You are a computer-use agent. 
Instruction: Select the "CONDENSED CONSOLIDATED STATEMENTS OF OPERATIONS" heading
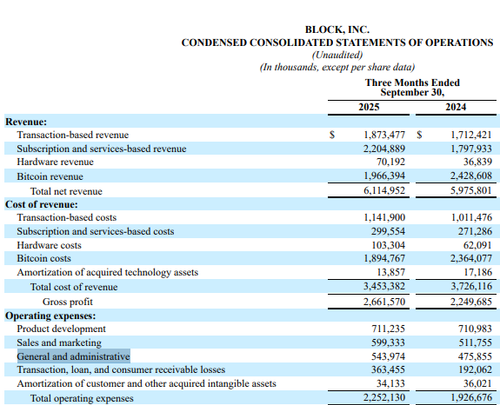tap(337, 43)
